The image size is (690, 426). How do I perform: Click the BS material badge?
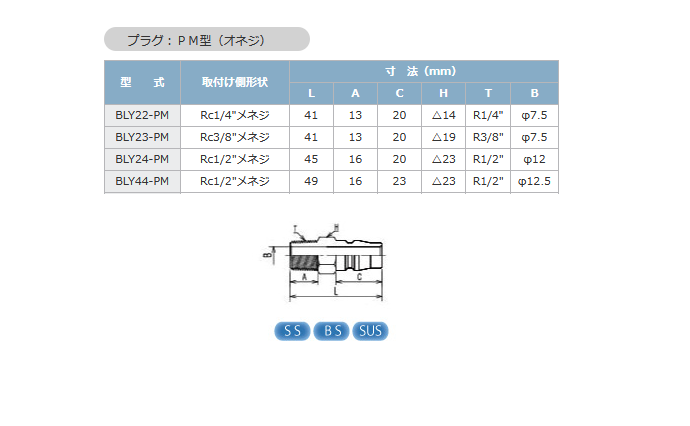331,331
